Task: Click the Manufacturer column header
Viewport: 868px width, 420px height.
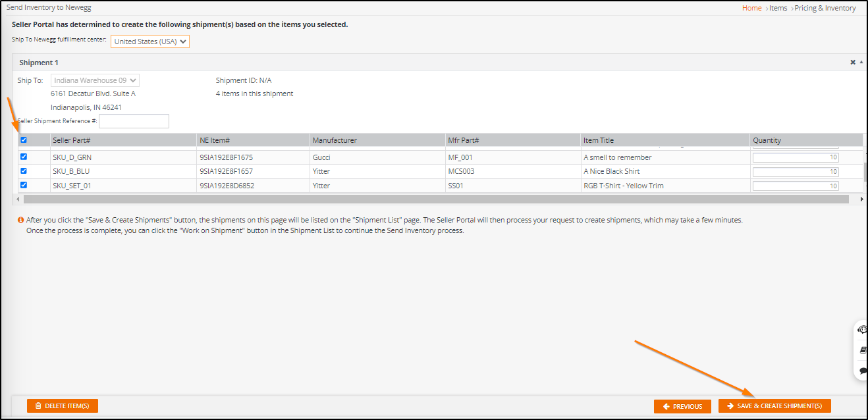Action: point(377,140)
